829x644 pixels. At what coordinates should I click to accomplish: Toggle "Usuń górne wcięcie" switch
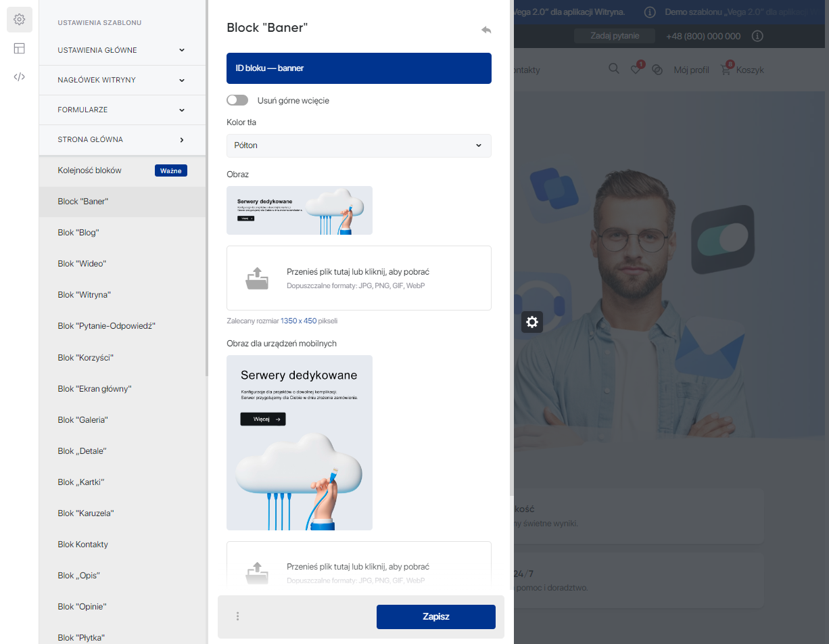[x=237, y=100]
